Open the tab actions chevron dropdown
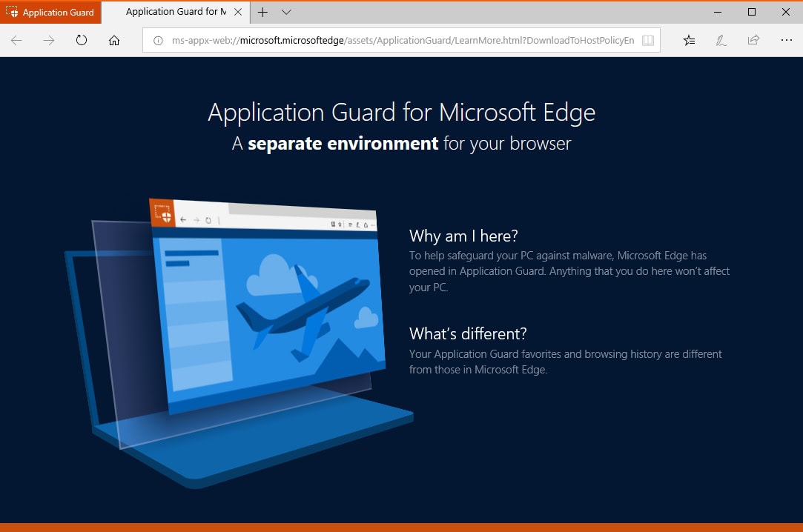Viewport: 803px width, 532px height. [286, 12]
